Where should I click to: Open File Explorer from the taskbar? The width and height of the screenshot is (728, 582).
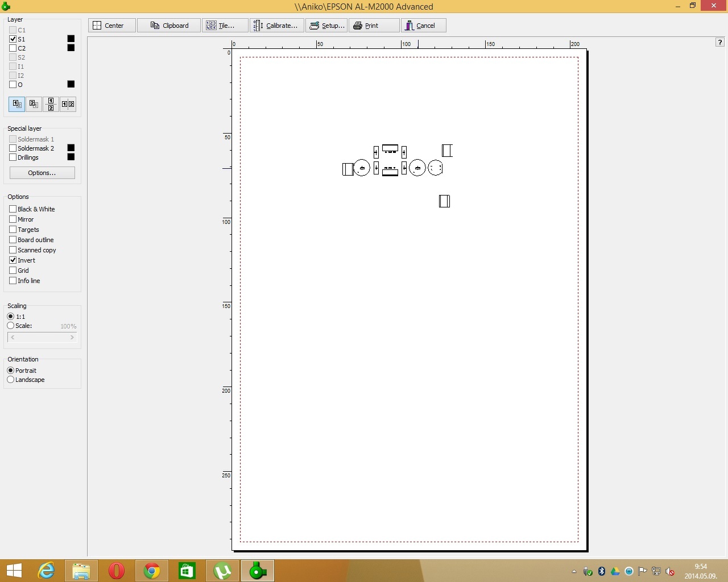point(81,571)
